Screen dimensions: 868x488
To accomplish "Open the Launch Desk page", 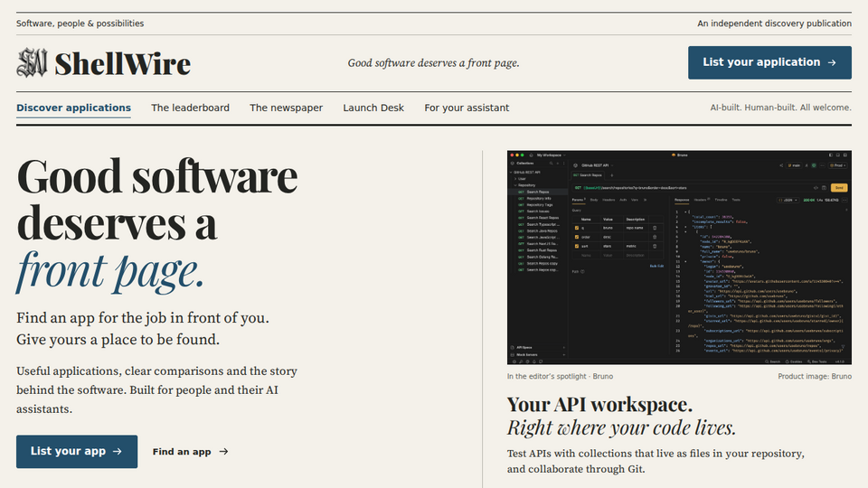I will 373,108.
